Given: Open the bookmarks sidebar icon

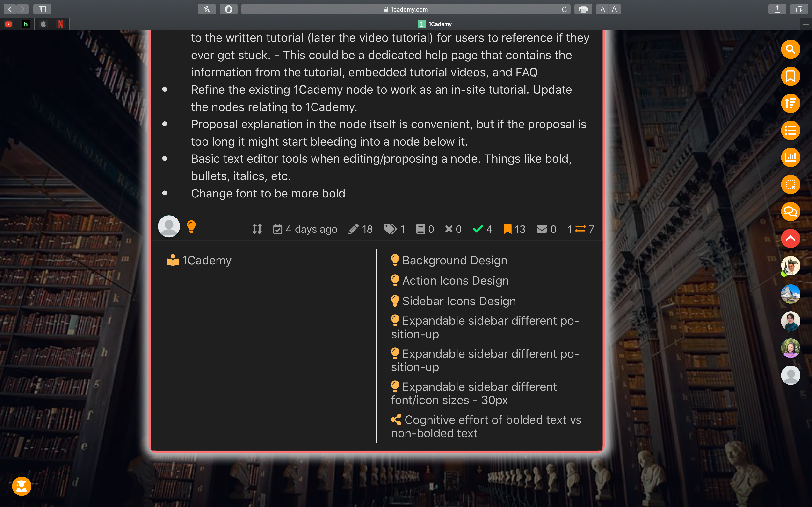Looking at the screenshot, I should click(x=790, y=77).
